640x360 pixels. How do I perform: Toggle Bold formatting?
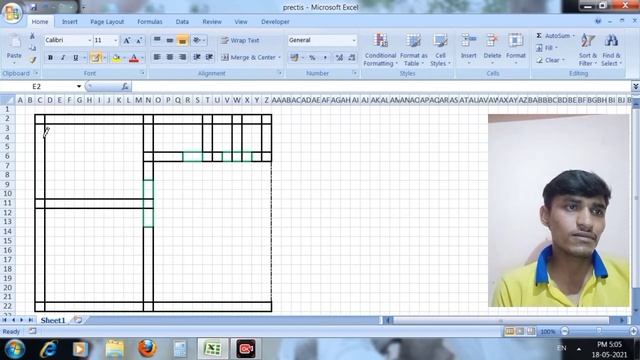[x=50, y=58]
